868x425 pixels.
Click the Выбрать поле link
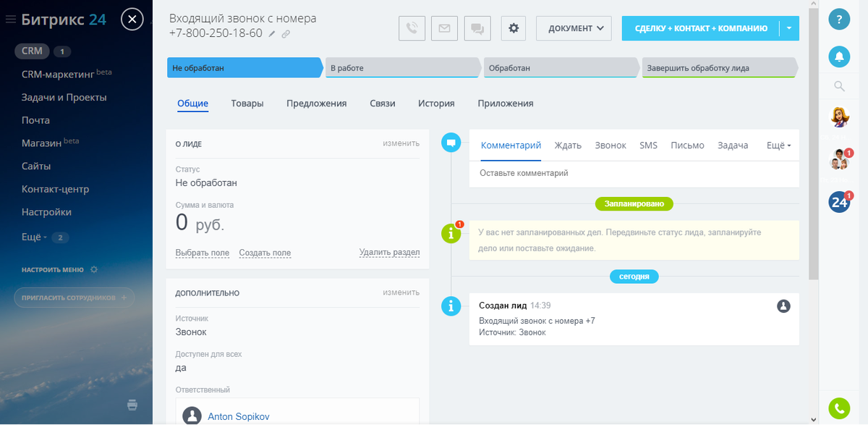point(203,253)
